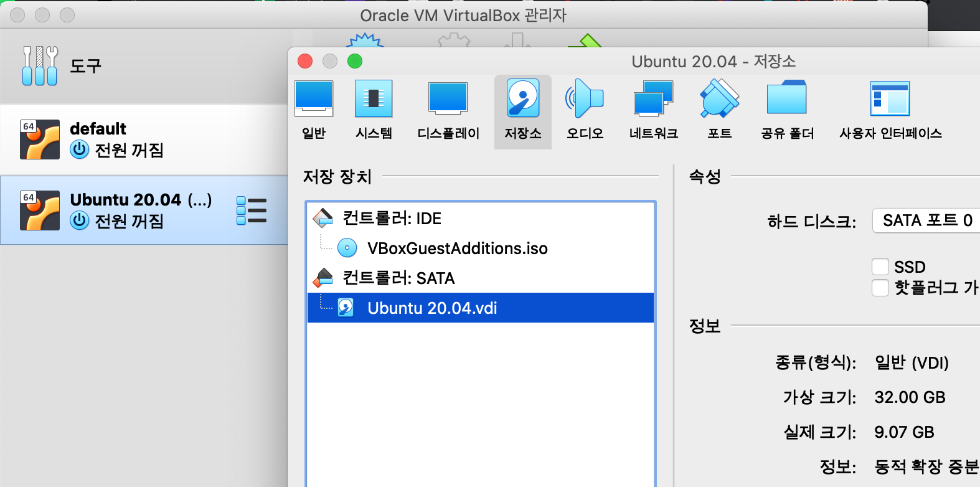Click the power-off status icon of default VM
Screen dimensions: 980x487
[80, 149]
